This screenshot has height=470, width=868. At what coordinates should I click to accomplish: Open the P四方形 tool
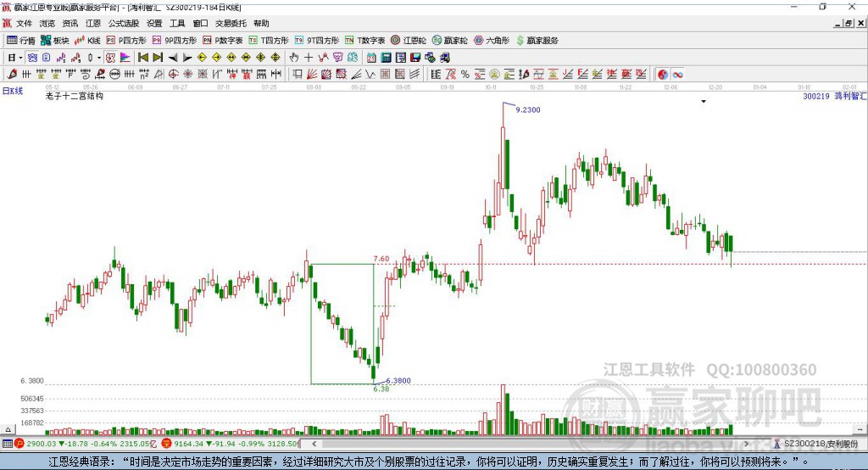(126, 41)
